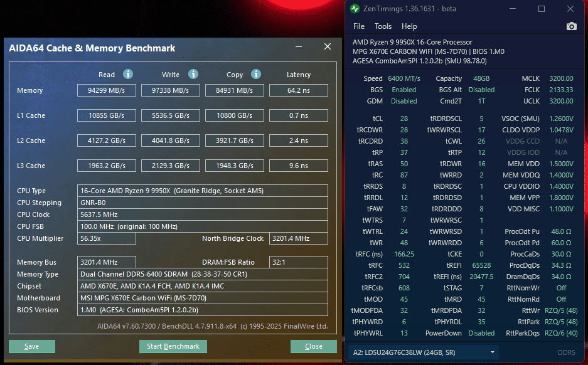The image size is (588, 365).
Task: Select L3 Cache Write value 2129.3 GB/s
Action: [x=170, y=166]
